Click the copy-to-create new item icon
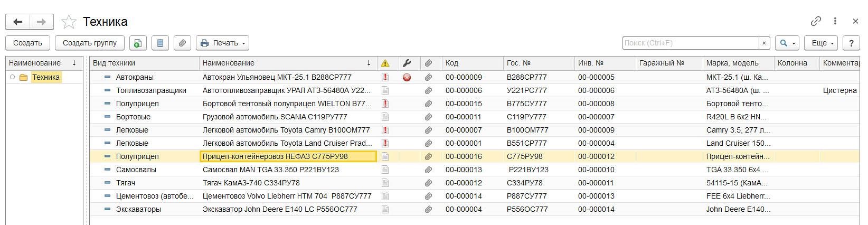 click(x=137, y=43)
